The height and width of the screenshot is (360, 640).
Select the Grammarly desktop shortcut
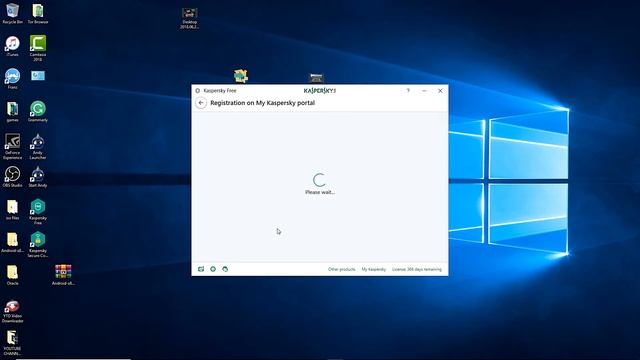(x=38, y=111)
